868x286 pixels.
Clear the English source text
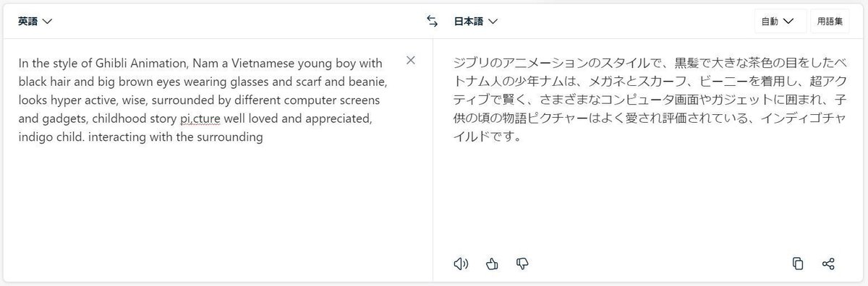tap(411, 60)
